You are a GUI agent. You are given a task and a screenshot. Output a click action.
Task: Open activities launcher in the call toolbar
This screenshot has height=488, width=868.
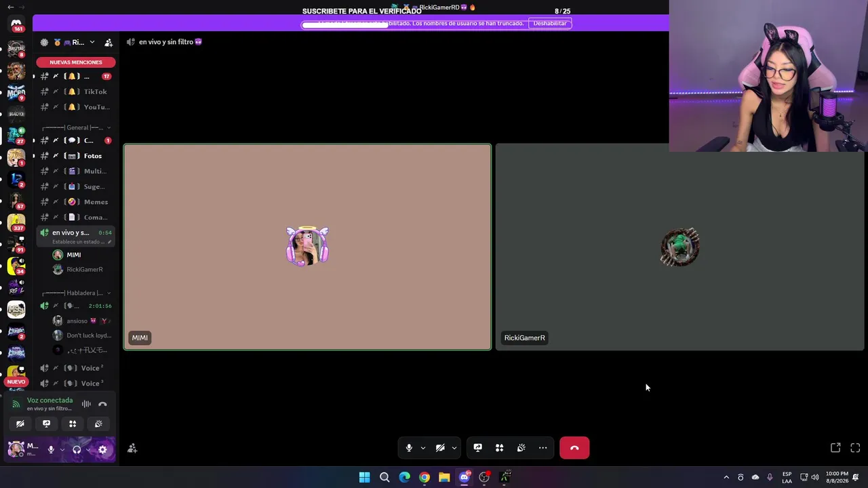[x=499, y=448]
